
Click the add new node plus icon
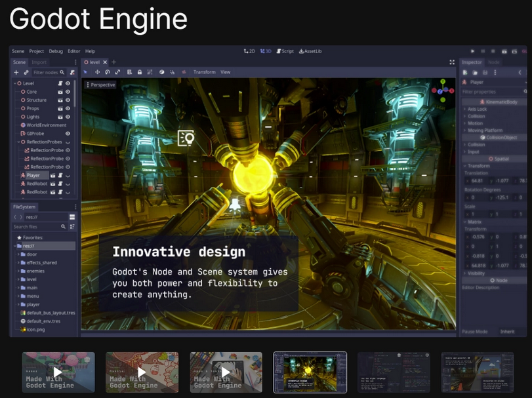click(x=16, y=72)
